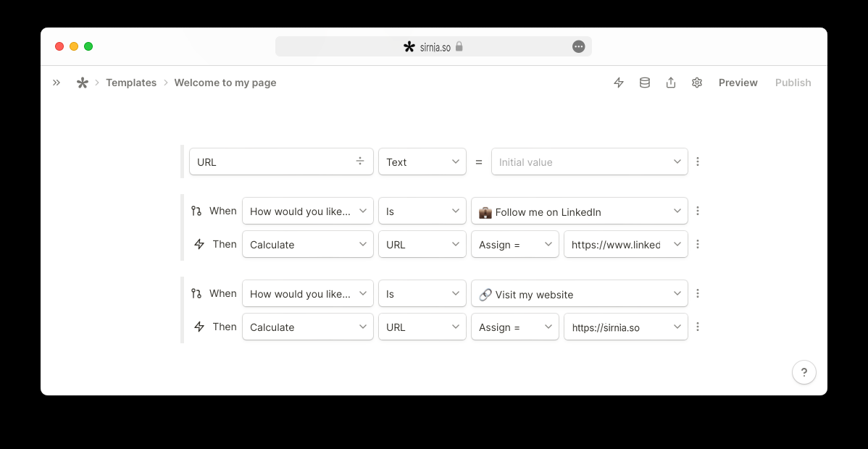Click the ellipsis icon in the address bar
The width and height of the screenshot is (868, 449).
tap(578, 46)
